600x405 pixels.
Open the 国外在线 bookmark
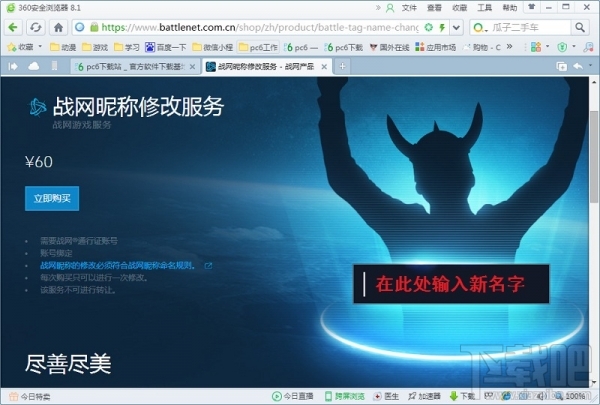point(389,47)
